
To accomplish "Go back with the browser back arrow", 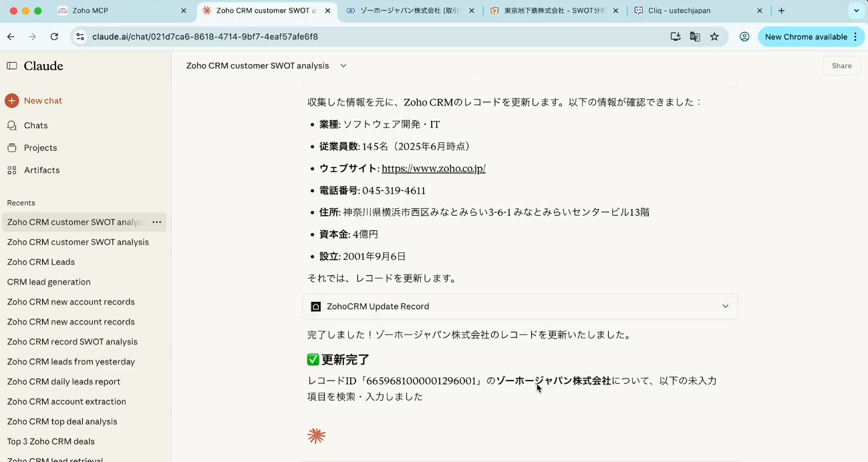I will coord(11,37).
